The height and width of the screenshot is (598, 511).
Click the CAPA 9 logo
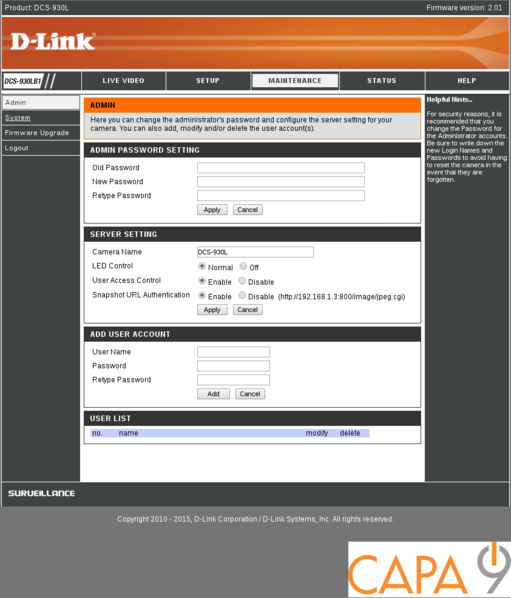(429, 569)
